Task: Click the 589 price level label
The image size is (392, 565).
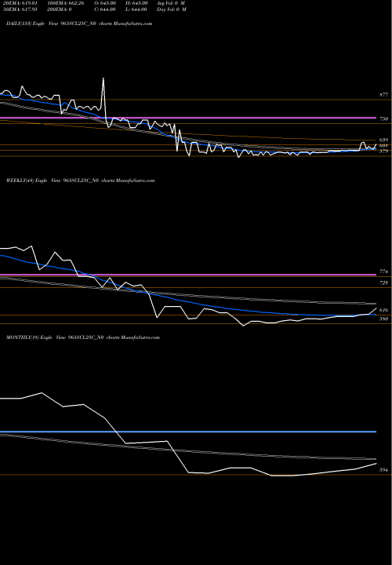Action: (383, 319)
